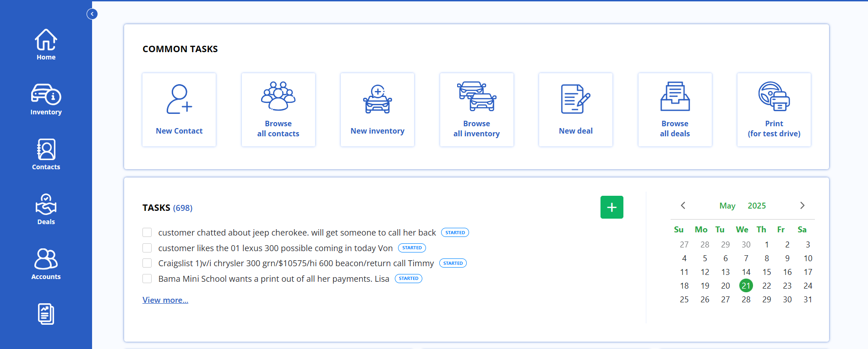Open Home from the sidebar
Image resolution: width=868 pixels, height=349 pixels.
pyautogui.click(x=46, y=45)
